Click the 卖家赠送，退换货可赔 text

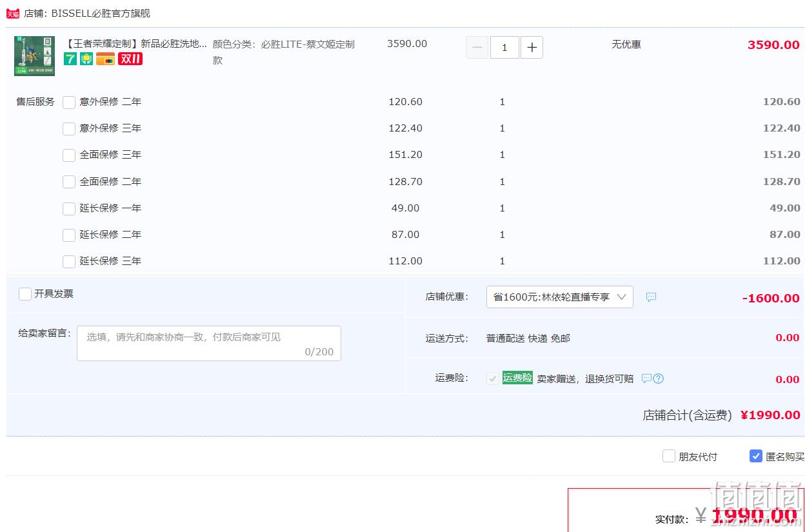[586, 379]
